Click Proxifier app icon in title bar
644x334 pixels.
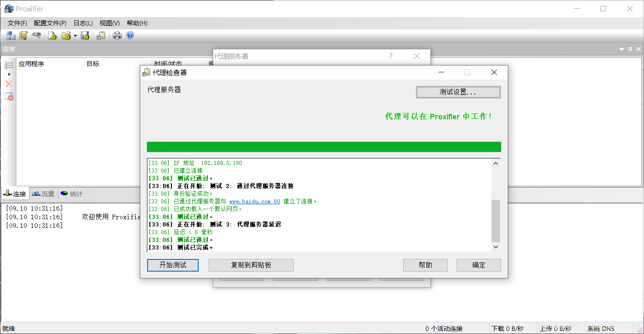point(9,9)
